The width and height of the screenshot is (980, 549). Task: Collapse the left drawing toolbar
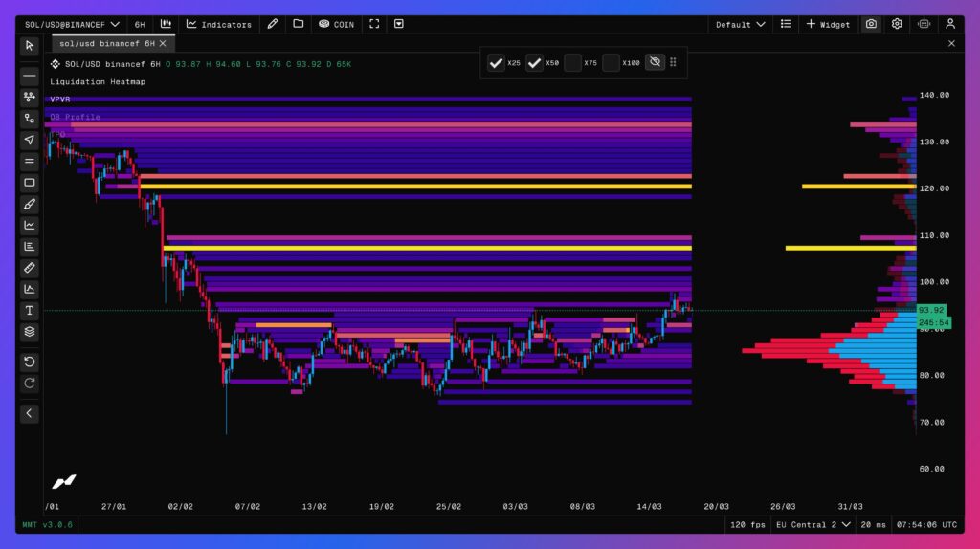click(x=30, y=413)
